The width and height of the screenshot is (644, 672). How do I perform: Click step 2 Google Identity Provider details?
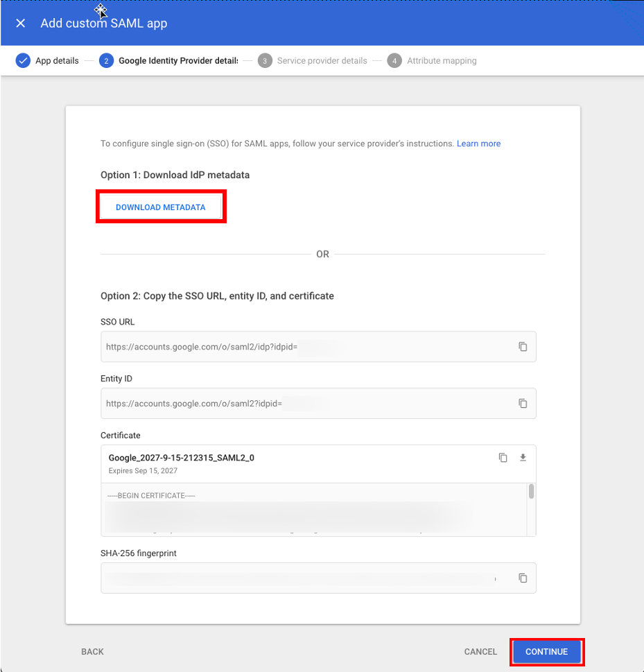106,60
